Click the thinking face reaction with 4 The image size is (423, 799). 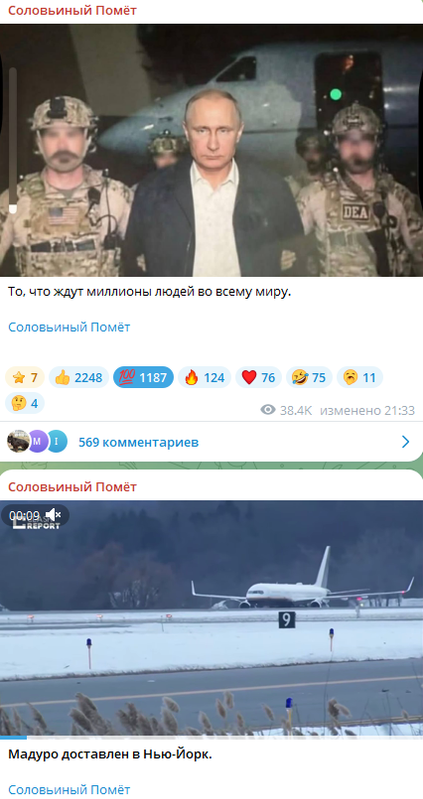pos(25,403)
